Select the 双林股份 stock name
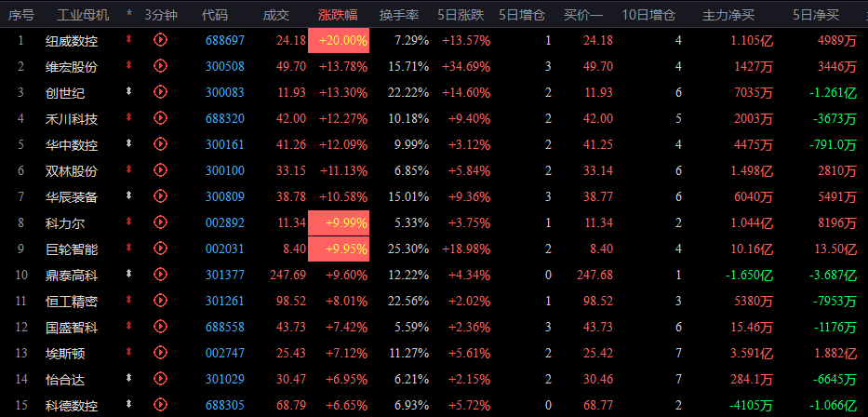Image resolution: width=868 pixels, height=417 pixels. 72,170
